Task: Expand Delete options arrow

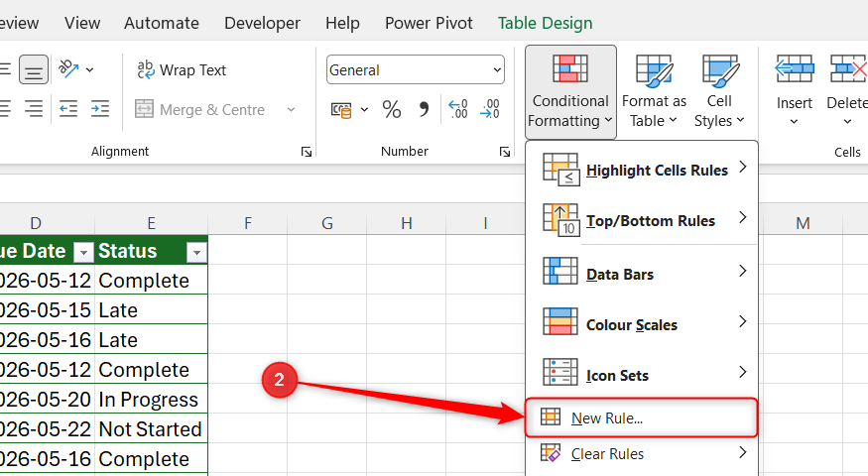Action: coord(847,122)
